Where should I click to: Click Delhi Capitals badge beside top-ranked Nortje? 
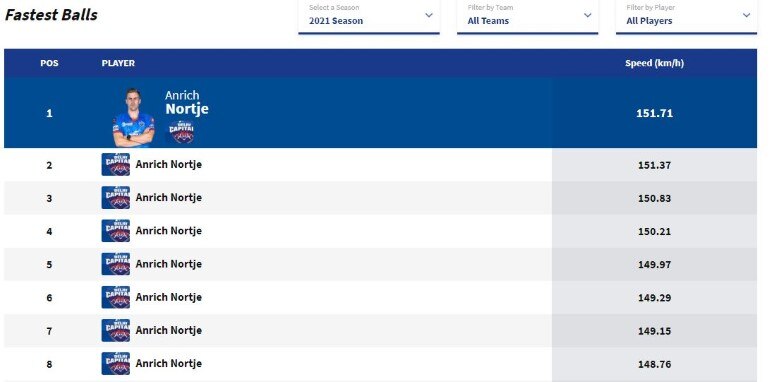tap(182, 132)
